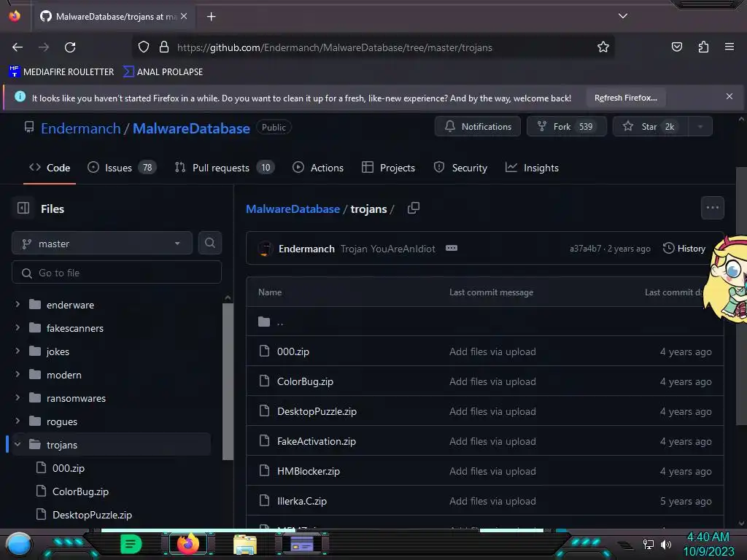
Task: Open the a37a4b7 commit hash link
Action: click(x=586, y=249)
